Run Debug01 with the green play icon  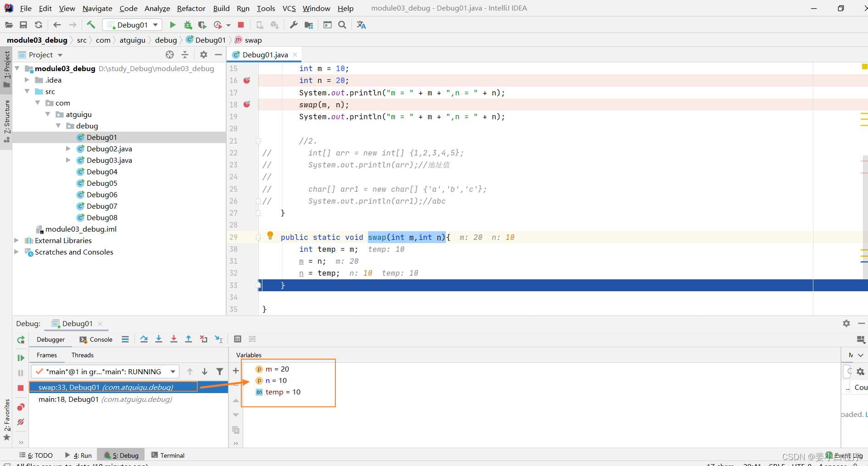172,25
